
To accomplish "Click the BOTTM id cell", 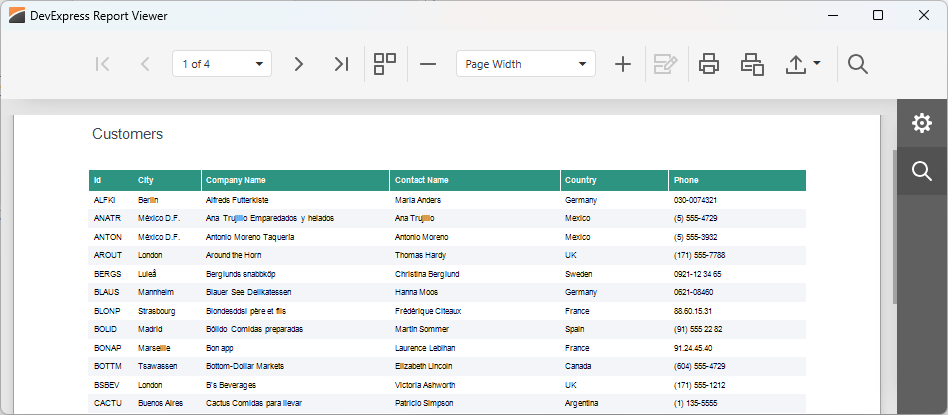I will (108, 366).
